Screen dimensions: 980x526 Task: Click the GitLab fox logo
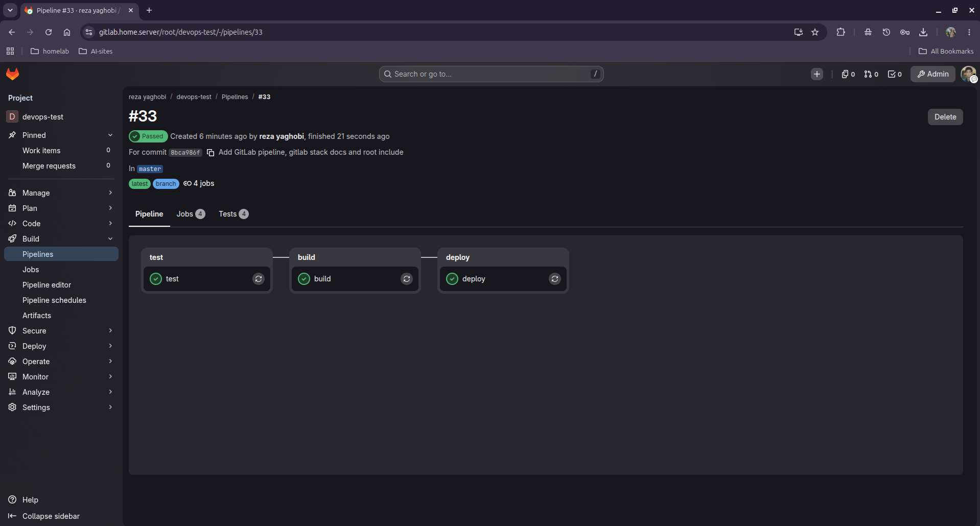tap(13, 74)
